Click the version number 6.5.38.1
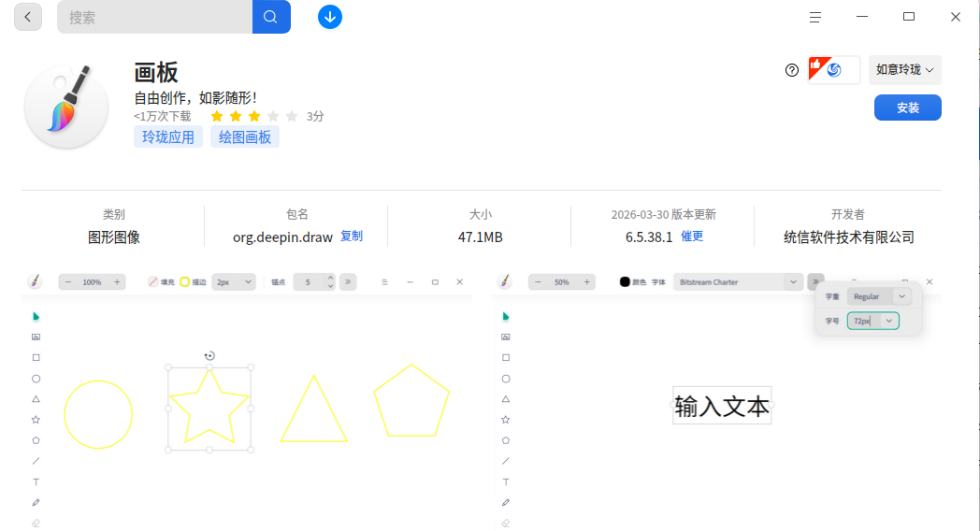980x531 pixels. pos(649,237)
